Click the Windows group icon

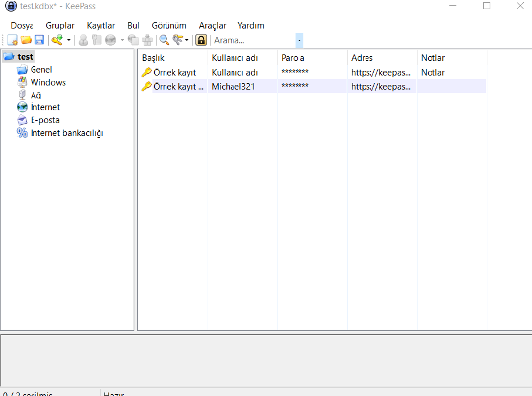[x=22, y=82]
